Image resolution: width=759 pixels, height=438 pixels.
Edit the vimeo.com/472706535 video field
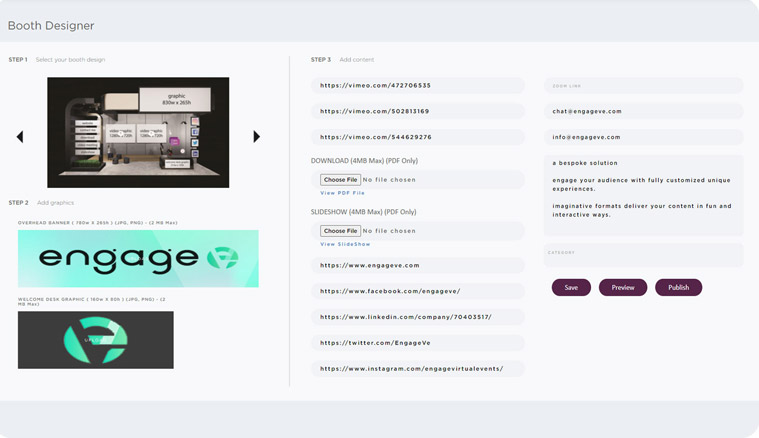[x=418, y=85]
